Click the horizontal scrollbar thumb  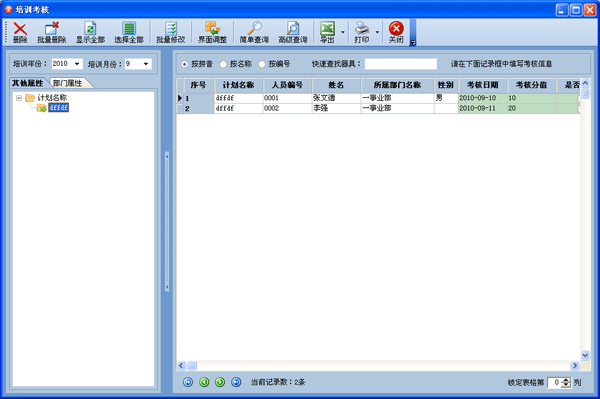pos(192,365)
